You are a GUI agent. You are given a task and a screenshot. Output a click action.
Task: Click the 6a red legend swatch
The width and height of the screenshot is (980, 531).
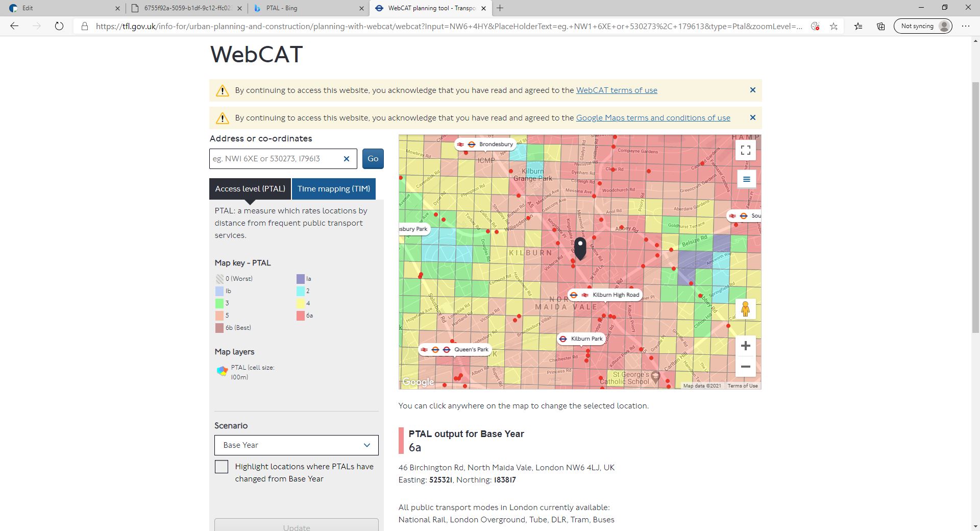pyautogui.click(x=301, y=316)
